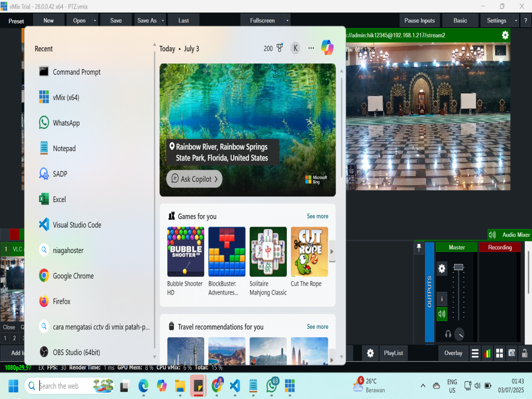Click the Master audio settings gear

[x=442, y=269]
